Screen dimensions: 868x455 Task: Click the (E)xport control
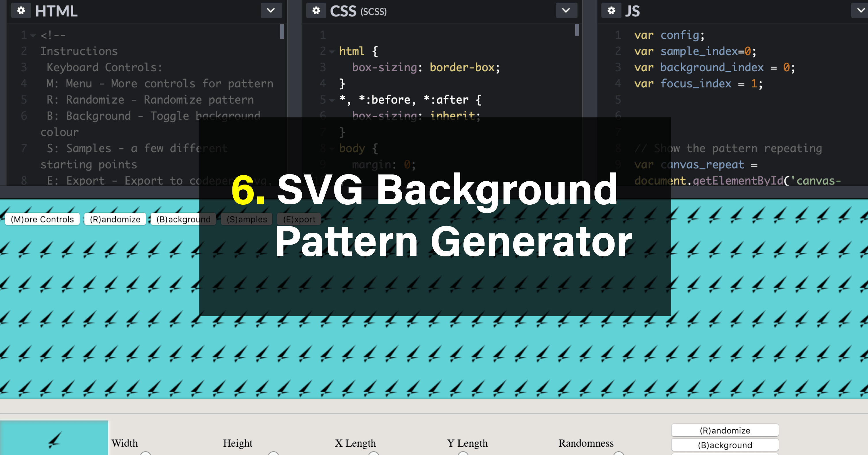click(x=298, y=219)
